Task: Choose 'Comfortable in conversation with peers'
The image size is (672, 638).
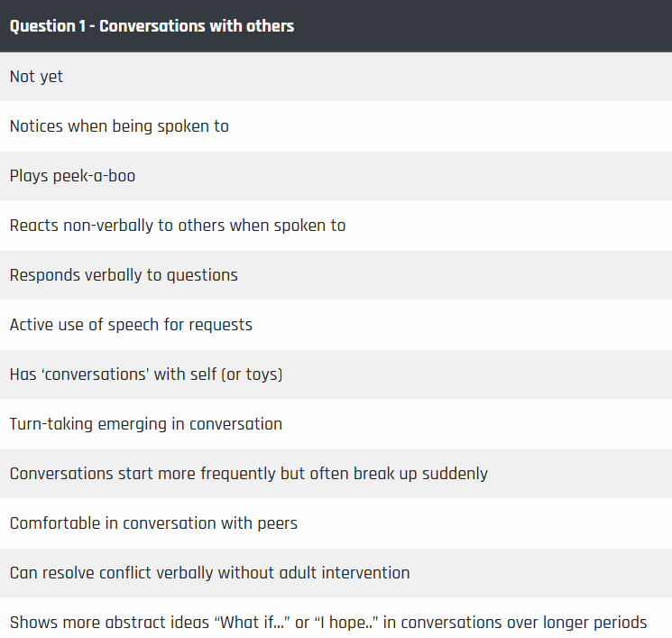Action: (x=336, y=523)
